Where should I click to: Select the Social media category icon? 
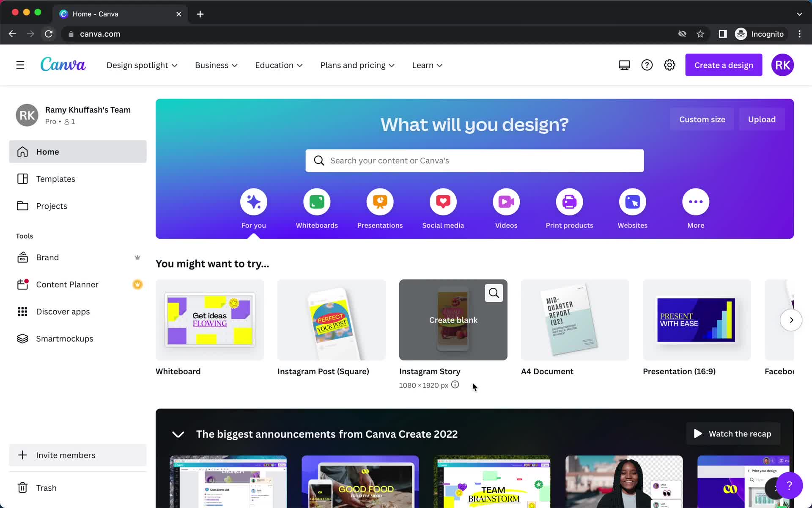(443, 202)
